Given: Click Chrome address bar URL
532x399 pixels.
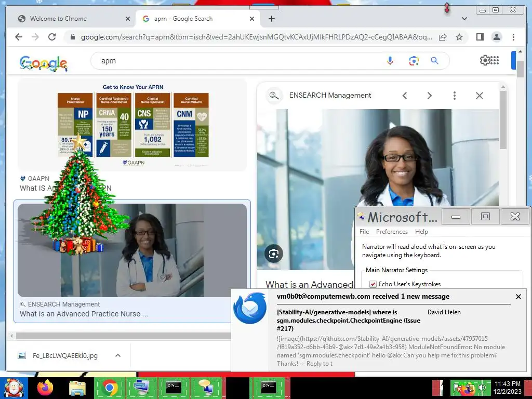Looking at the screenshot, I should tap(257, 37).
